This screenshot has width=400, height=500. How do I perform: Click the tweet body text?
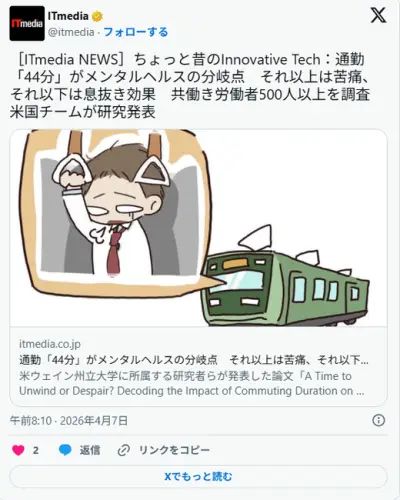[190, 86]
